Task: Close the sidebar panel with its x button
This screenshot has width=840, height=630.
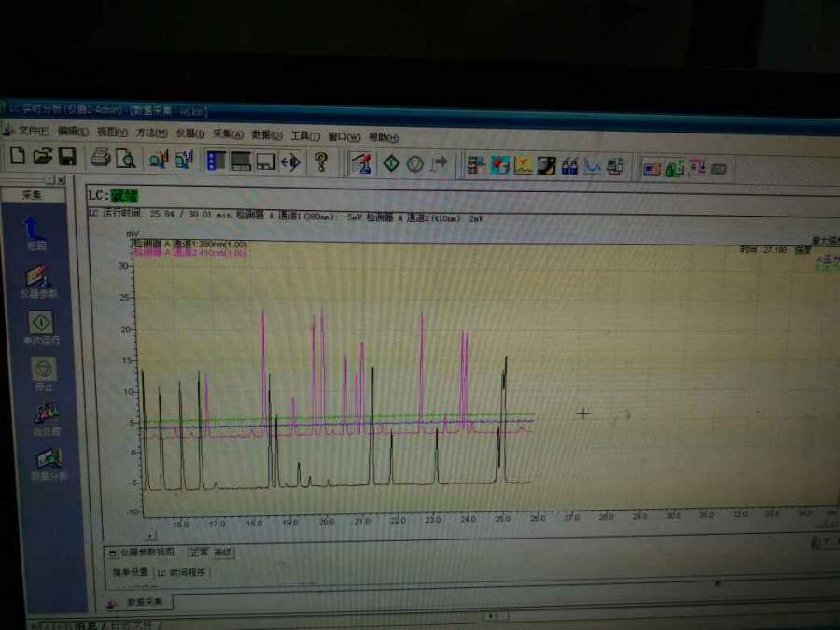Action: (x=63, y=180)
